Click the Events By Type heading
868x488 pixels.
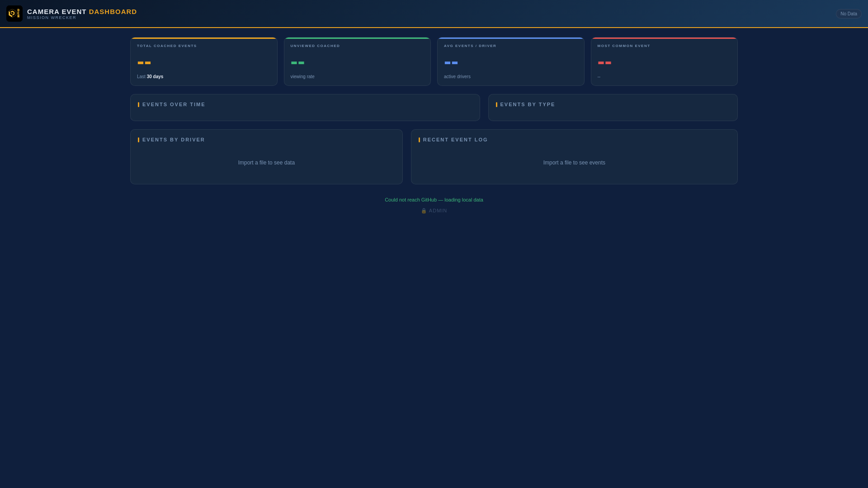528,105
